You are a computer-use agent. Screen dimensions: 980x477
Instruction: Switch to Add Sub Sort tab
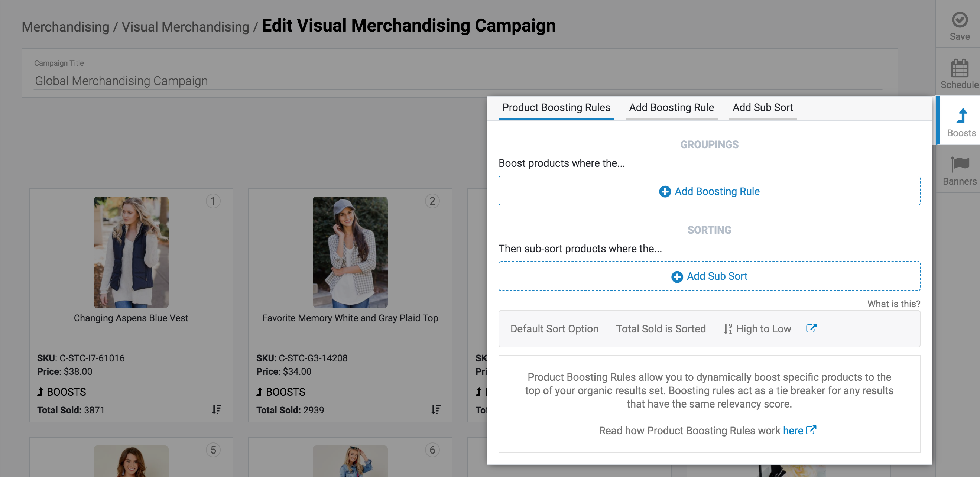tap(762, 108)
